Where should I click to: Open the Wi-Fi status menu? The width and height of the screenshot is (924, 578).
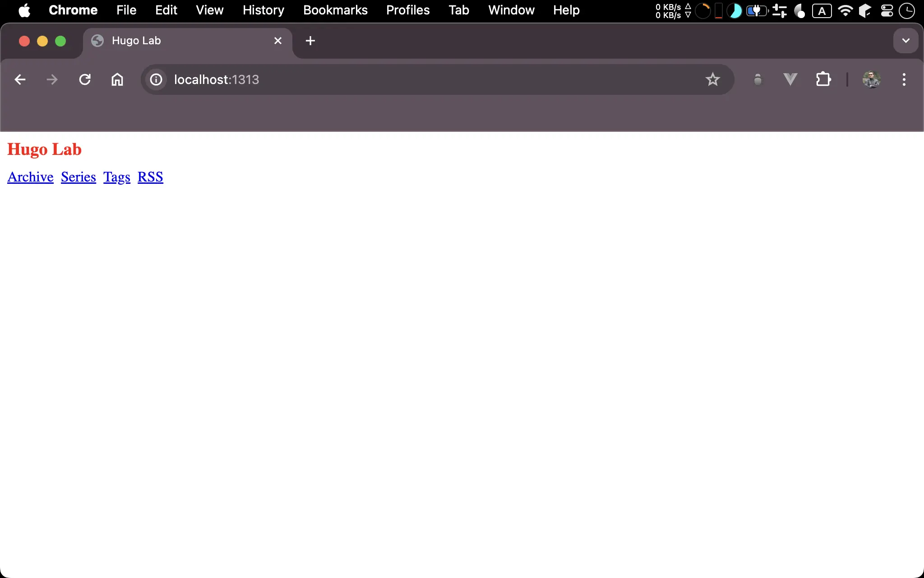tap(845, 10)
